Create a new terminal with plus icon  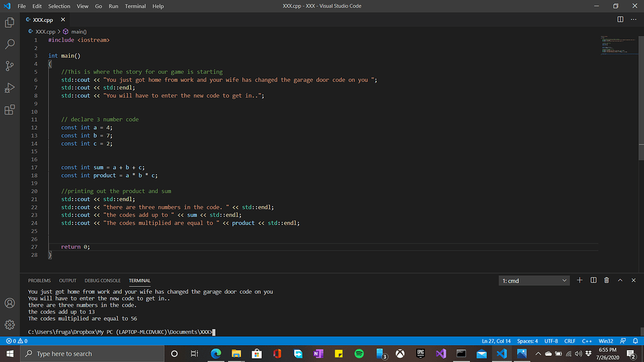(579, 280)
